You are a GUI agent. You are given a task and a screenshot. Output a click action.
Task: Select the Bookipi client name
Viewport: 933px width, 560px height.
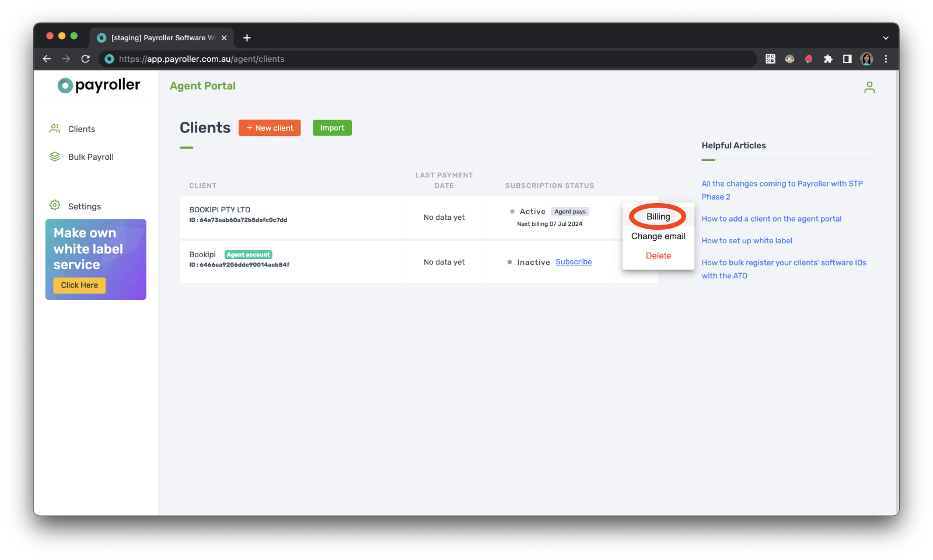tap(202, 254)
